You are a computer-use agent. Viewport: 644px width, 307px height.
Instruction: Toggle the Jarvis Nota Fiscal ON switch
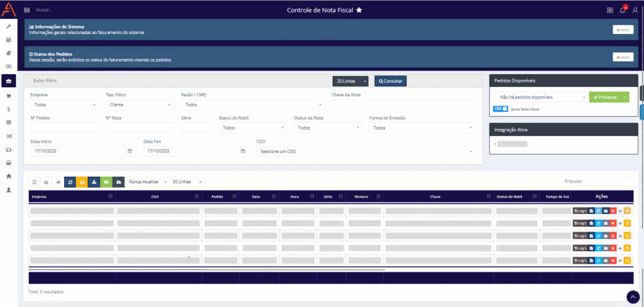tap(501, 109)
